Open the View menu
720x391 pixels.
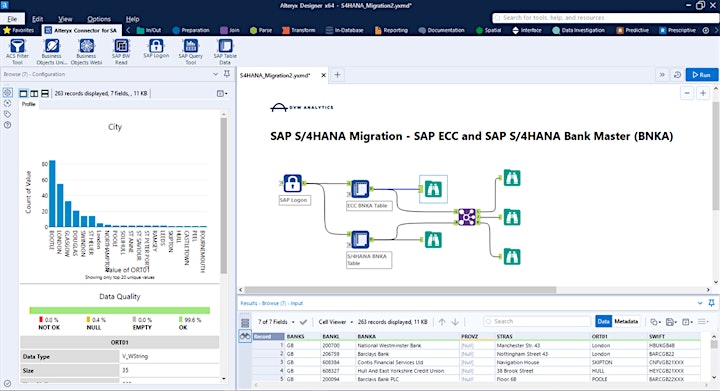tap(65, 19)
